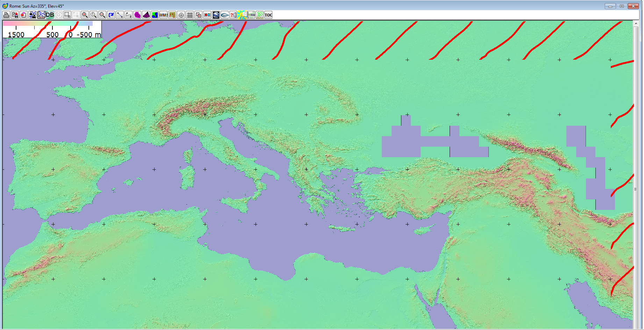Screen dimensions: 644x330
Task: Toggle the grid overlay icon
Action: coord(190,15)
